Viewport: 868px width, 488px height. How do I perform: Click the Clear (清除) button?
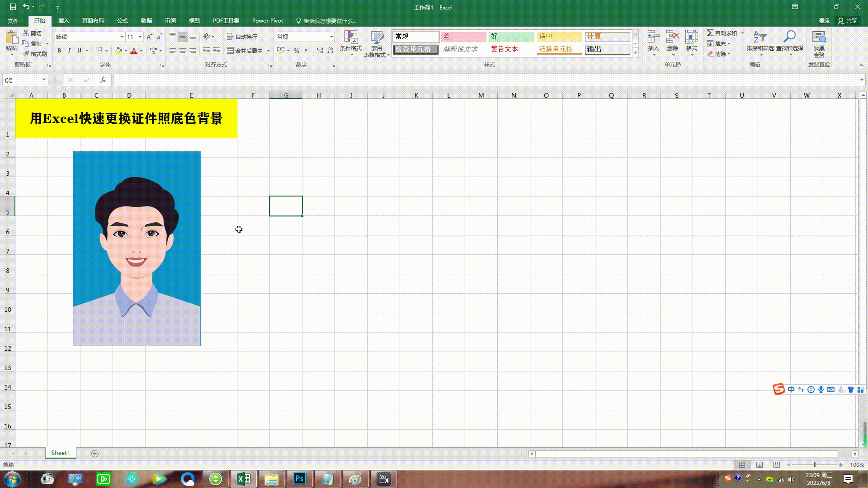pos(719,54)
